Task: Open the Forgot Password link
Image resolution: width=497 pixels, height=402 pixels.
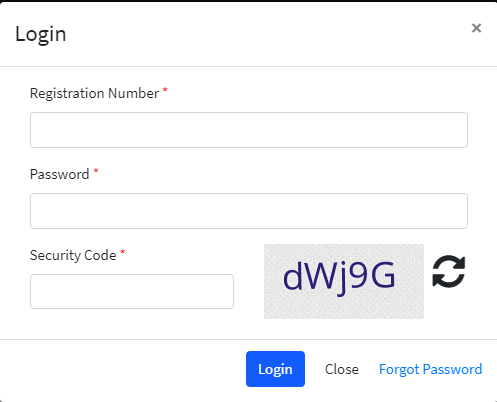Action: pyautogui.click(x=431, y=369)
